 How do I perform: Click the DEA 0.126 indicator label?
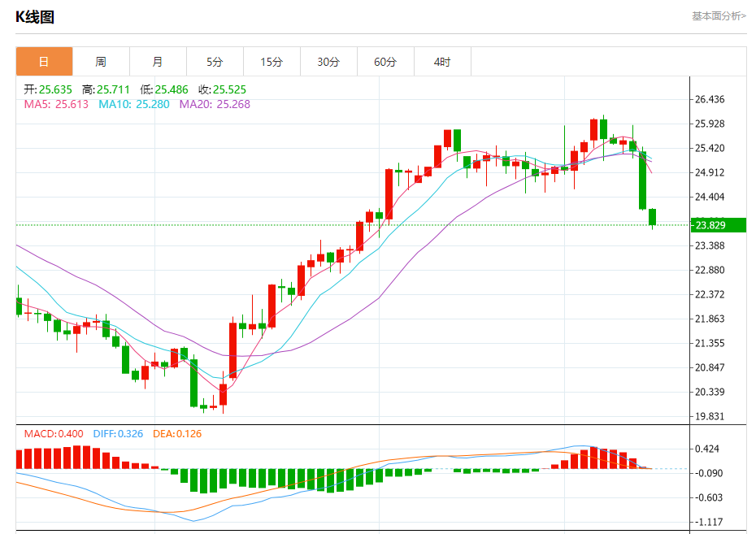177,434
